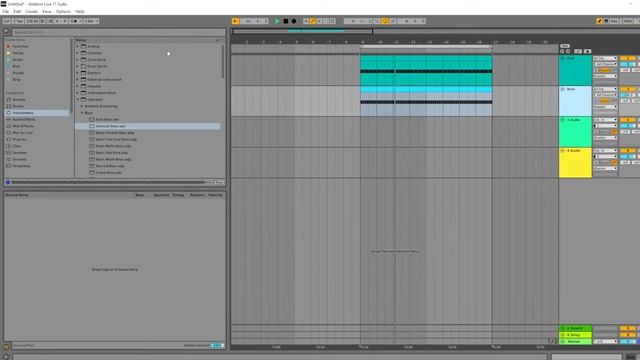Select Max for Live category

pos(22,133)
